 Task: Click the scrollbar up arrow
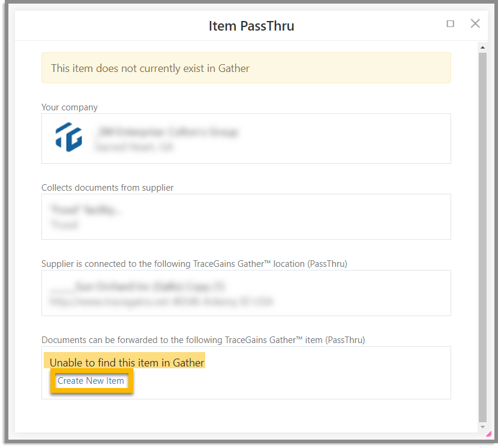pyautogui.click(x=483, y=47)
